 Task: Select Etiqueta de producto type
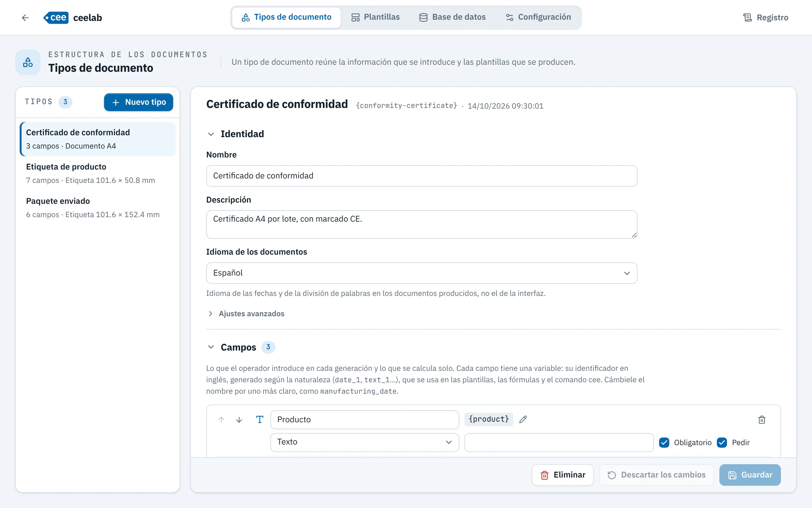click(x=98, y=173)
